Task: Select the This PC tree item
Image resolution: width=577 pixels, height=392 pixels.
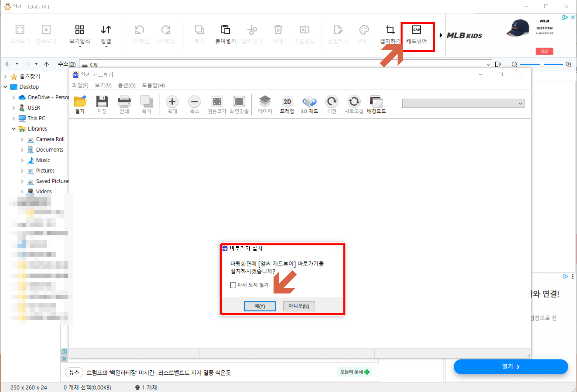Action: click(x=36, y=118)
